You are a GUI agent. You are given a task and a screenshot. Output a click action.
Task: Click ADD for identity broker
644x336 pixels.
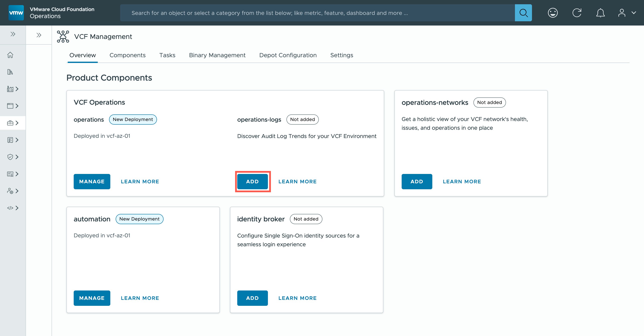point(252,298)
